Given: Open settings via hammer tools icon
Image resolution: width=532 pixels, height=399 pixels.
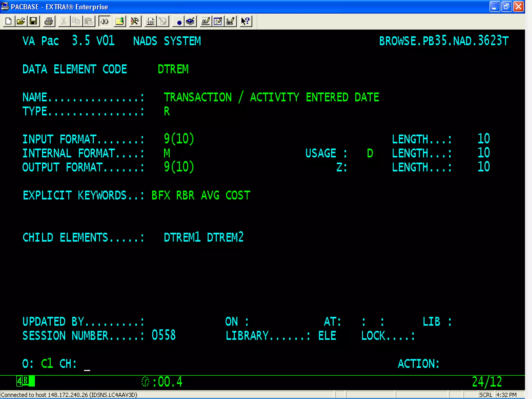Looking at the screenshot, I should point(135,21).
